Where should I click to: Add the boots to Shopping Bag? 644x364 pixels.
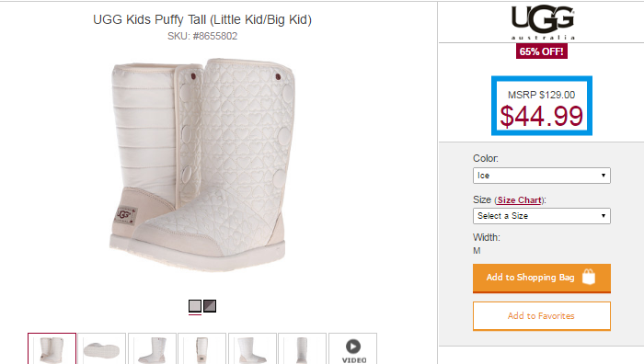[x=542, y=278]
